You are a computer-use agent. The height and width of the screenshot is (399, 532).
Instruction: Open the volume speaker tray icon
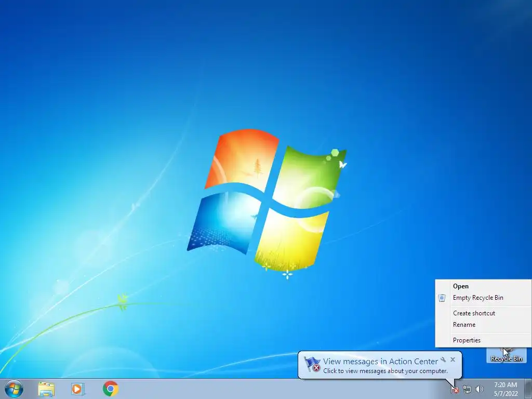[479, 390]
